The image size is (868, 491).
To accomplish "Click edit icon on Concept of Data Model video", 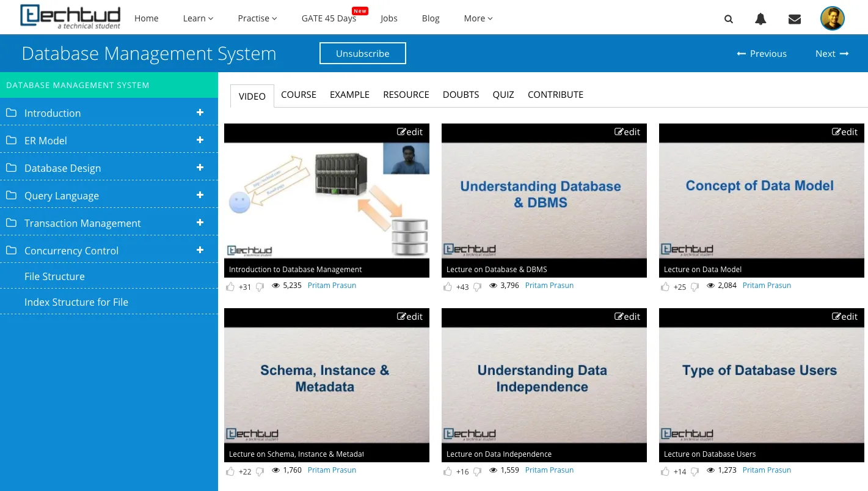I will [x=845, y=132].
